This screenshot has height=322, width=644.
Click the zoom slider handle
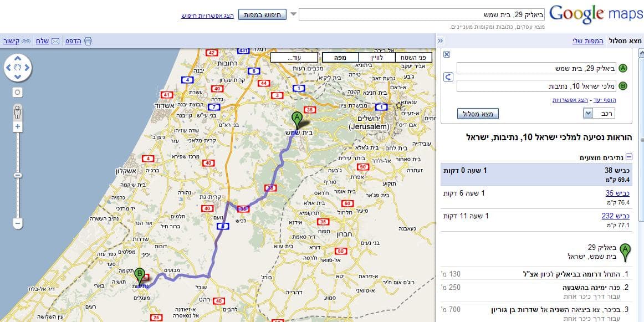pyautogui.click(x=17, y=175)
